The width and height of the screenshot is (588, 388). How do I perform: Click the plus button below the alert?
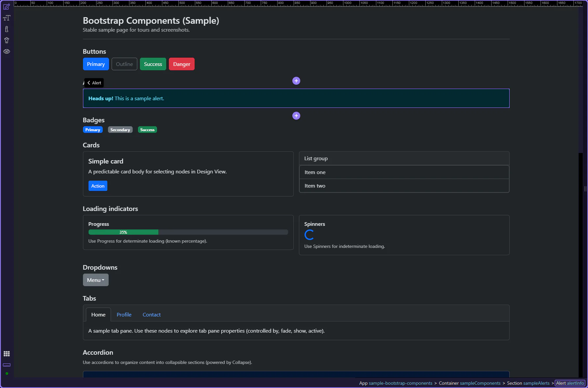point(296,116)
